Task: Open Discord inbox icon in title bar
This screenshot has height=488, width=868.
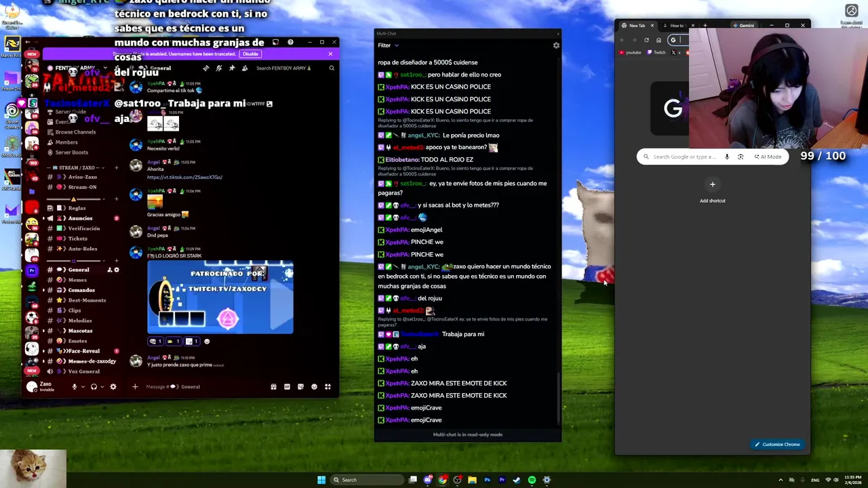Action: click(275, 42)
